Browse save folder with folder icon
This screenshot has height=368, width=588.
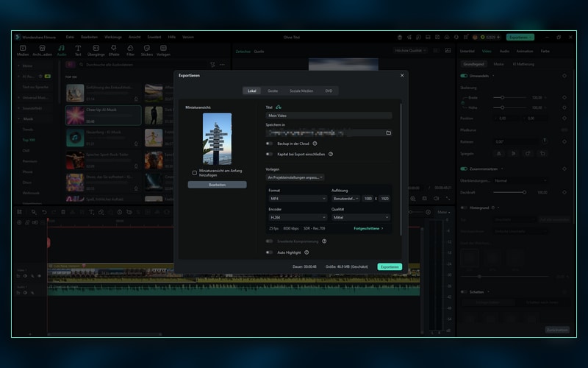[389, 133]
